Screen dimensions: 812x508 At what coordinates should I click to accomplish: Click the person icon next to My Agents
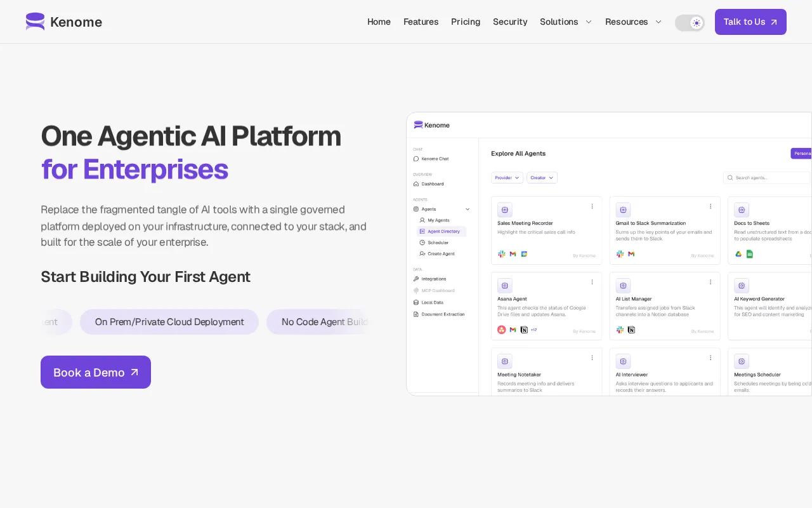coord(422,220)
